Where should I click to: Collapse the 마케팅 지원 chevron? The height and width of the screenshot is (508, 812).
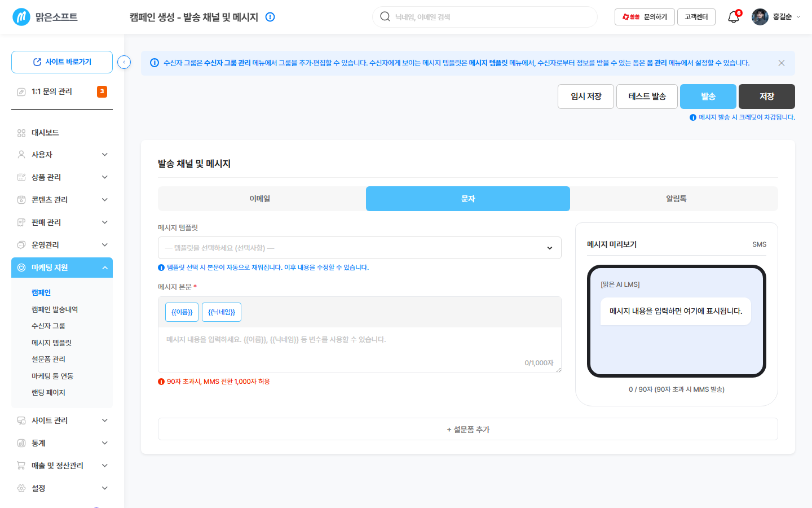[x=105, y=268]
